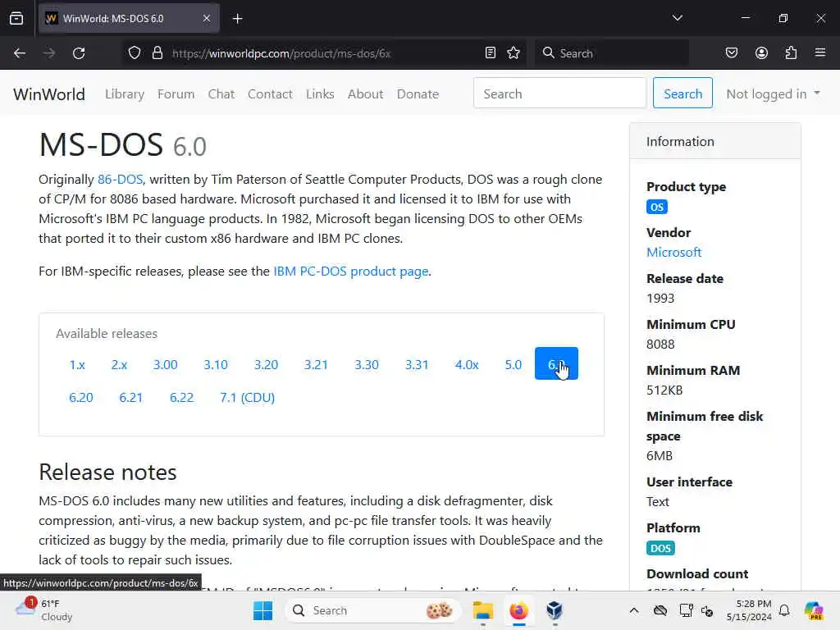Open Firefox recent browsing view icon
This screenshot has height=630, width=840.
pyautogui.click(x=16, y=18)
